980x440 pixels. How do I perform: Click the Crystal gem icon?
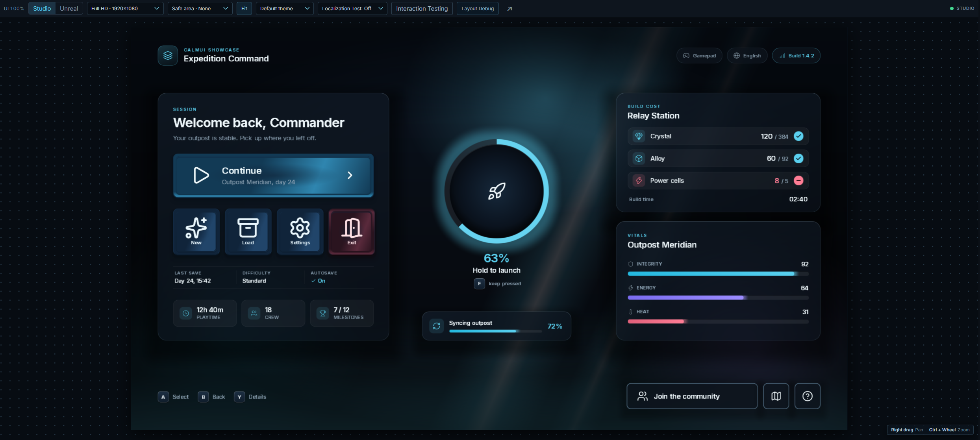point(639,136)
